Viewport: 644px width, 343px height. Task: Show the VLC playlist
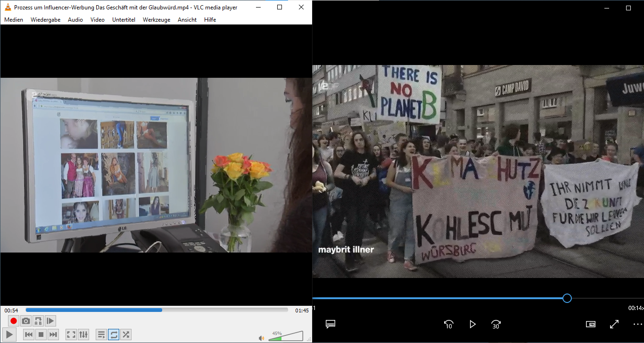pyautogui.click(x=101, y=335)
